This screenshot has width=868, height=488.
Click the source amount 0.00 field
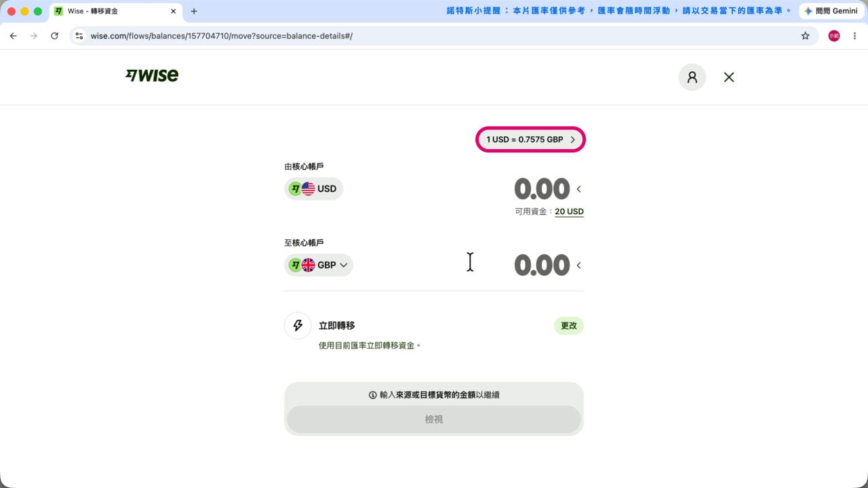tap(542, 189)
